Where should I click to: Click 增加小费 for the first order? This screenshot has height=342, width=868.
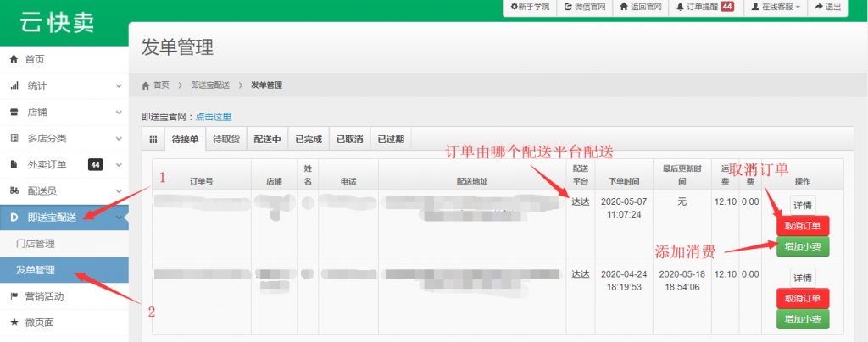[x=802, y=246]
